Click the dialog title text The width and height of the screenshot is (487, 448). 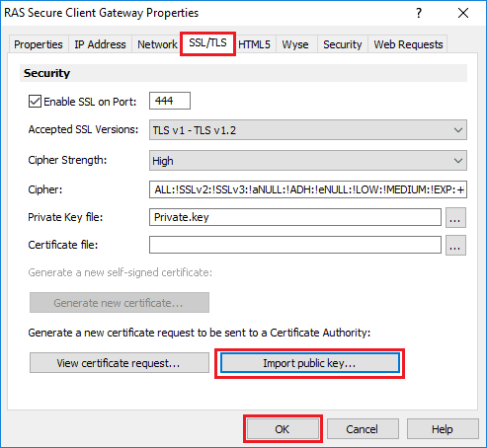(102, 13)
